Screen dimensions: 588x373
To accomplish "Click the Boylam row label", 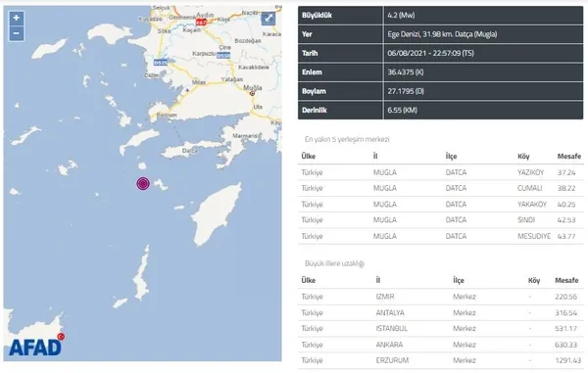I will pyautogui.click(x=314, y=91).
